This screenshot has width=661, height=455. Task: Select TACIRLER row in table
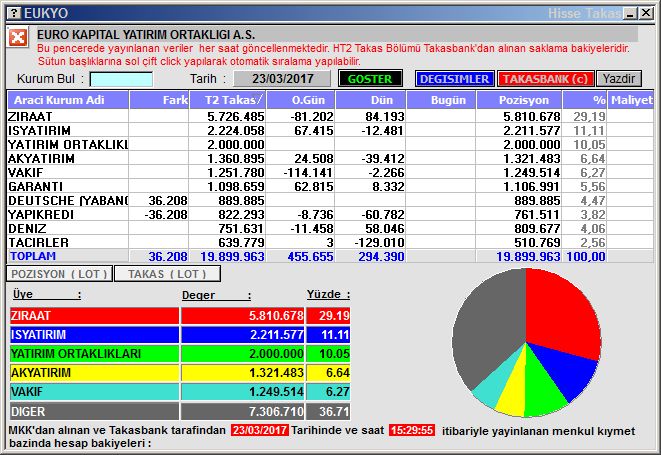pyautogui.click(x=330, y=242)
